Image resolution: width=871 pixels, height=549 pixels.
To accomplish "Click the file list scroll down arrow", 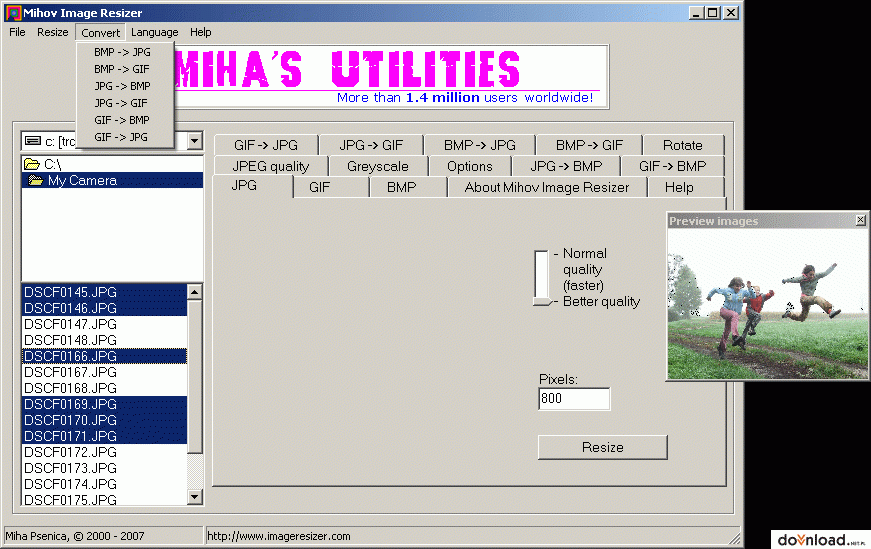I will tap(194, 497).
